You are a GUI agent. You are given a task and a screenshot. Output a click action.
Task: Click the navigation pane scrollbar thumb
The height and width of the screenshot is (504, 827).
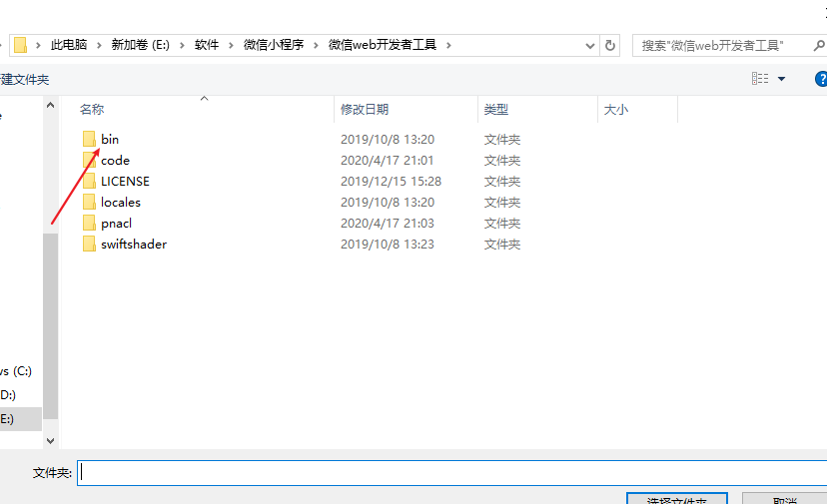point(50,325)
